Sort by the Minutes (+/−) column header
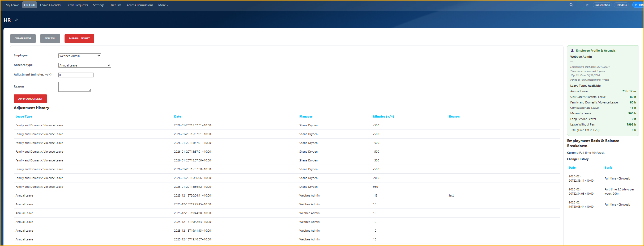Image resolution: width=644 pixels, height=246 pixels. 383,116
